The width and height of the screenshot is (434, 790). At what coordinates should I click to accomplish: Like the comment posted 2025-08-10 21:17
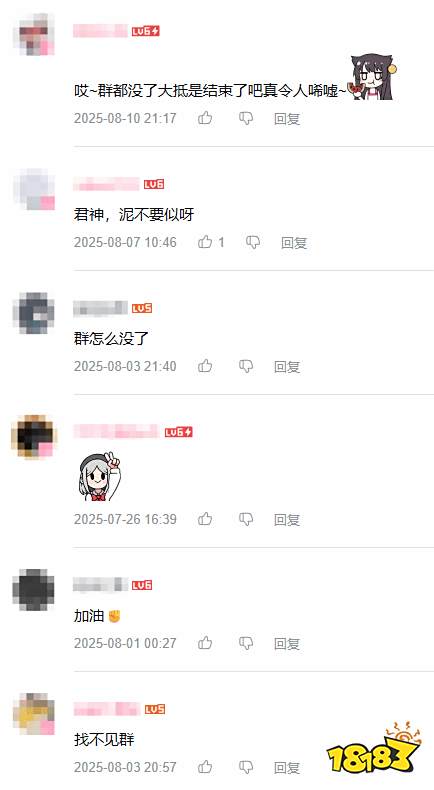[x=205, y=118]
